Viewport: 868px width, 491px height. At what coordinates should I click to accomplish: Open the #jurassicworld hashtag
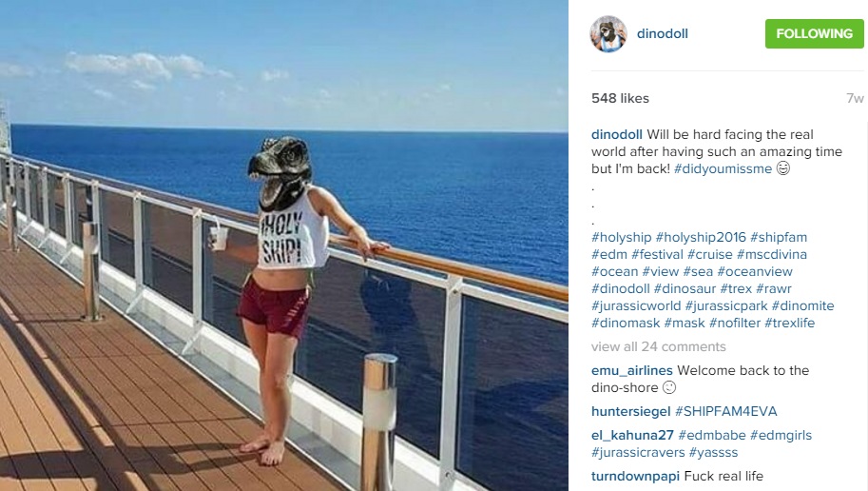click(x=636, y=305)
